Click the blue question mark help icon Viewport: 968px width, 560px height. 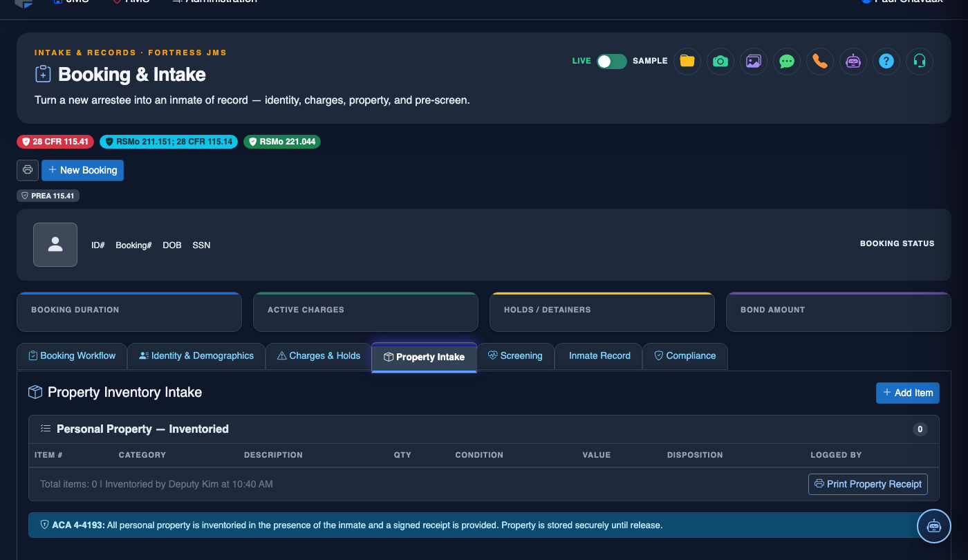coord(886,61)
